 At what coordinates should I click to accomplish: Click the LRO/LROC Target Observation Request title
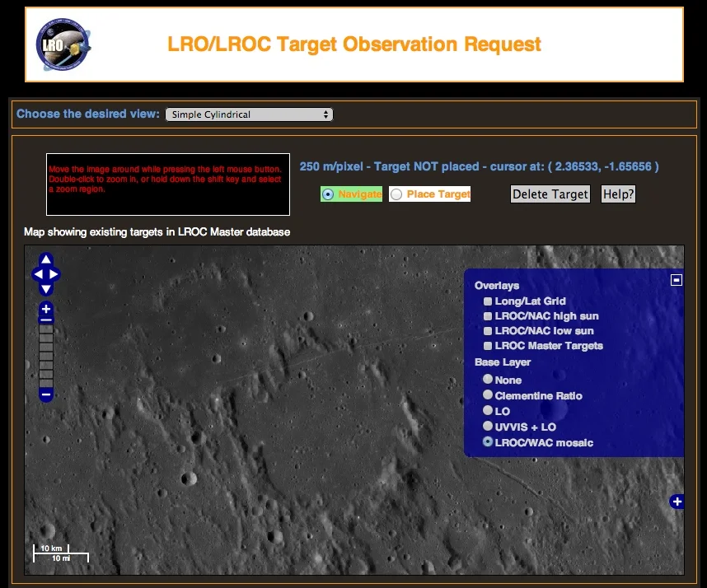pos(354,44)
